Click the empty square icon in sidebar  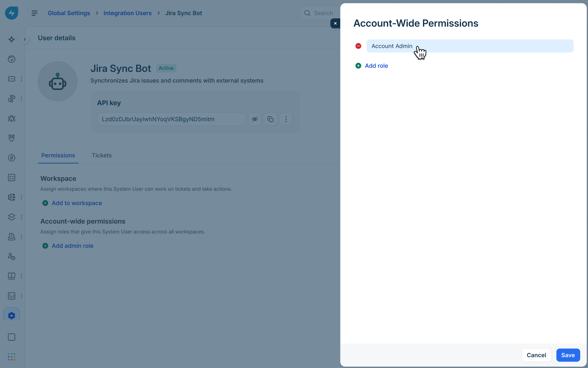(x=11, y=337)
